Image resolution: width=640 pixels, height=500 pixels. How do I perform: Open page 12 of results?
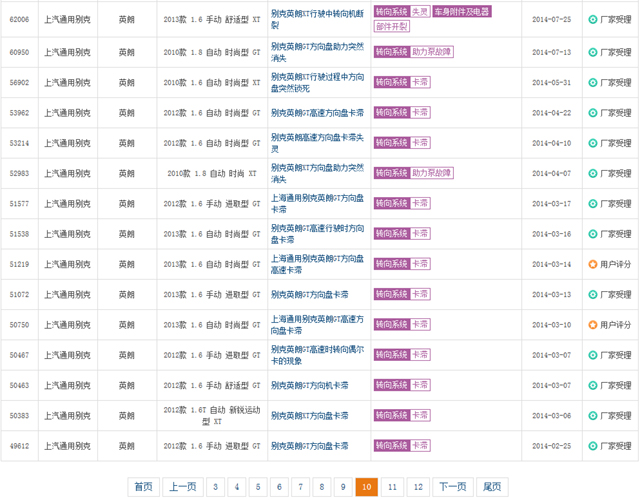coord(418,487)
